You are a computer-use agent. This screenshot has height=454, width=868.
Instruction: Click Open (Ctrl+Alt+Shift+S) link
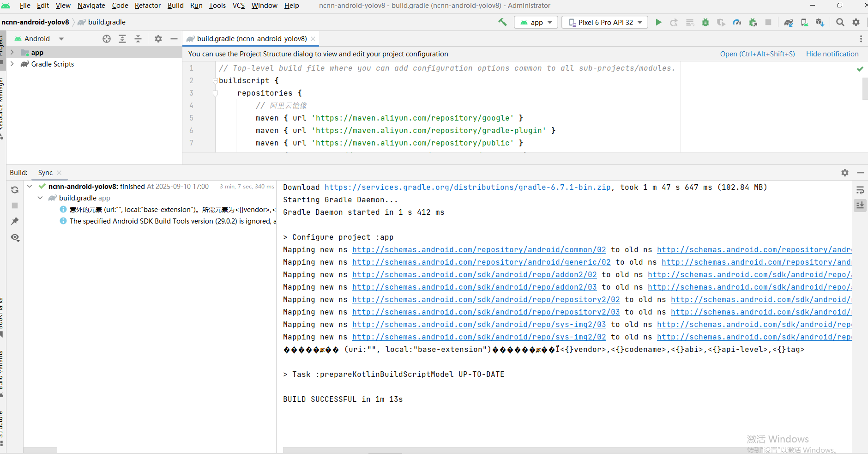point(757,54)
